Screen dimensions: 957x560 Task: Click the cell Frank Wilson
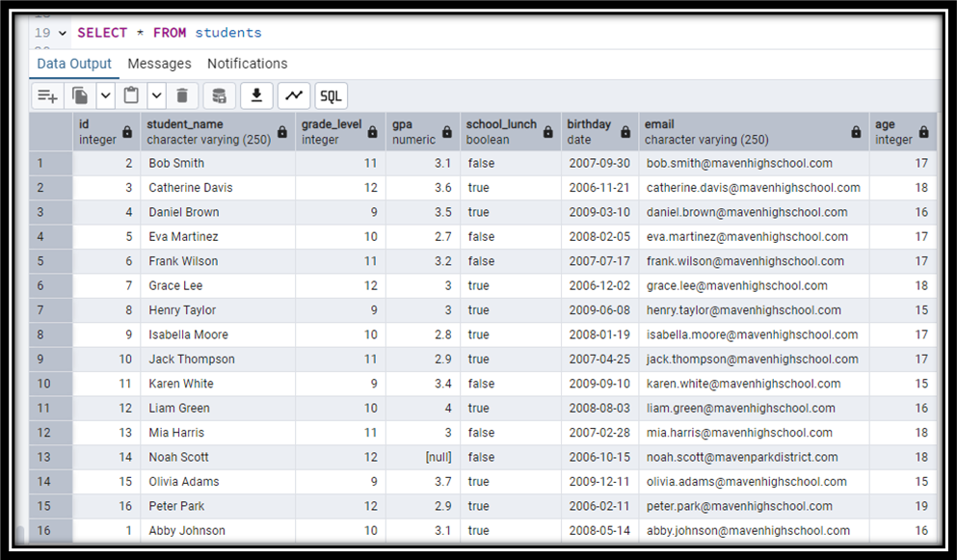218,261
